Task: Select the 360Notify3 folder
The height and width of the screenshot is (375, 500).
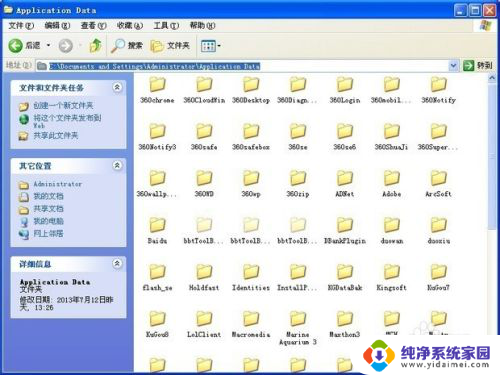Action: [157, 137]
